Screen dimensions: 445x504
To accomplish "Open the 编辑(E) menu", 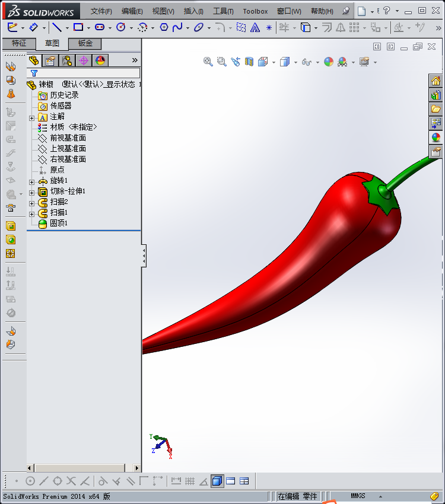I will coord(132,11).
